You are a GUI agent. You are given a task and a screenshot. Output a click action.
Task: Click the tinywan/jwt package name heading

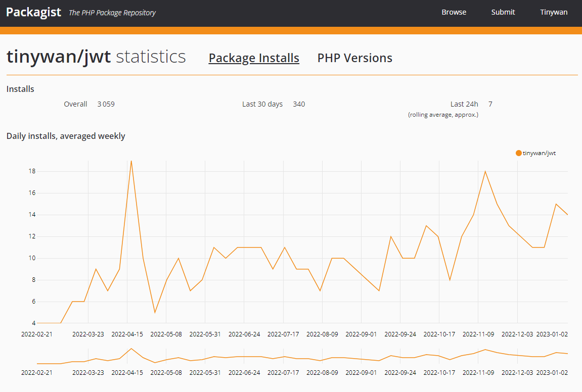[59, 57]
